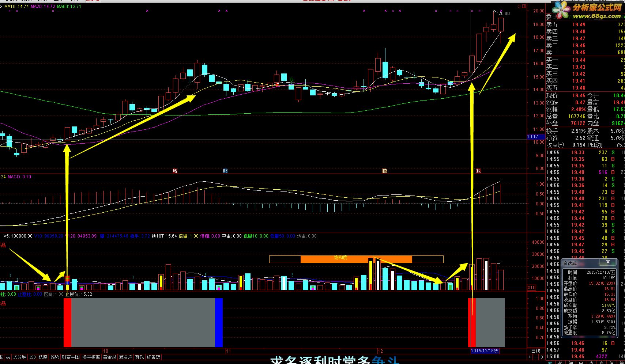The width and height of the screenshot is (625, 364).
Task: Select the 多空概率 tab
Action: (x=91, y=357)
